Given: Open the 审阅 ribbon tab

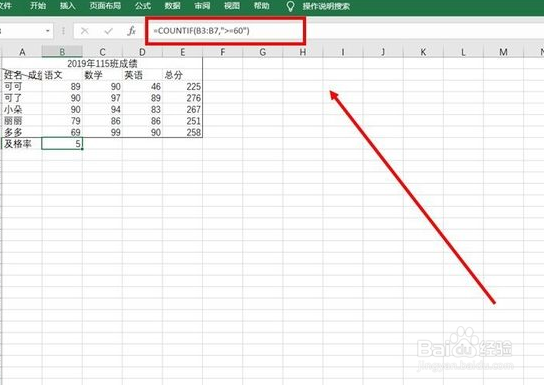Looking at the screenshot, I should pos(202,6).
